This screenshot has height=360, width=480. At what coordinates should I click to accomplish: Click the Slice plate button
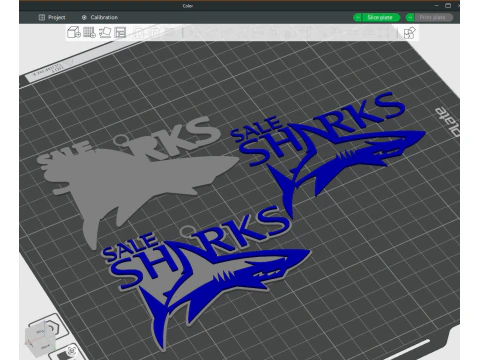[380, 17]
